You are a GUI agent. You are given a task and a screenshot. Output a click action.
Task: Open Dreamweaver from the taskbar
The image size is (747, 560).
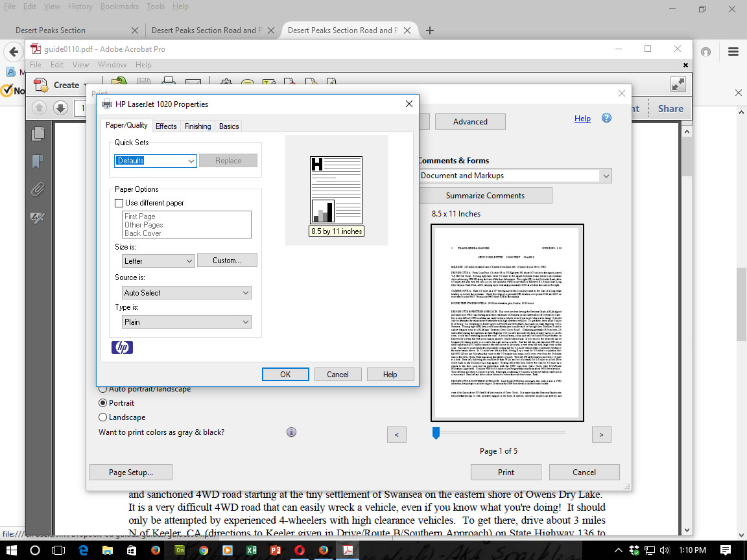(x=180, y=550)
